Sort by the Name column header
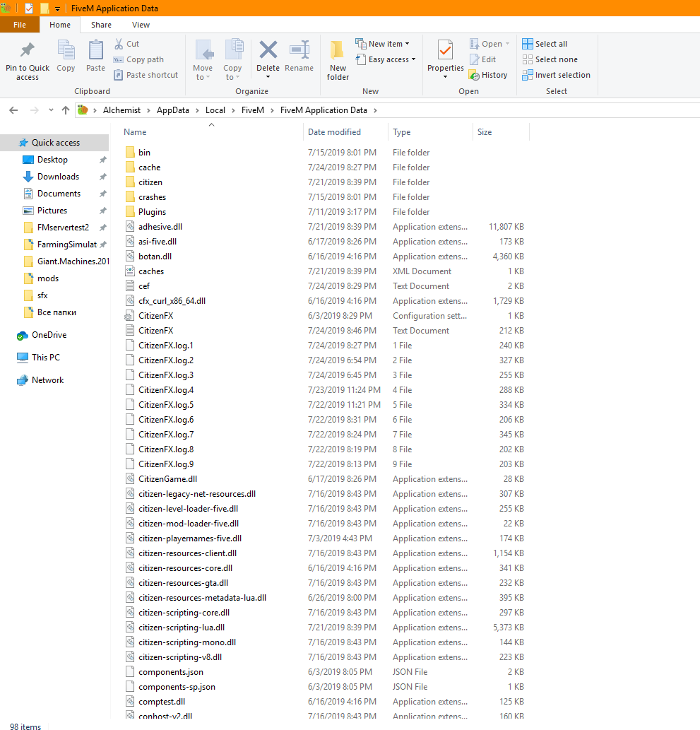Screen dimensions: 700x730 (x=212, y=132)
